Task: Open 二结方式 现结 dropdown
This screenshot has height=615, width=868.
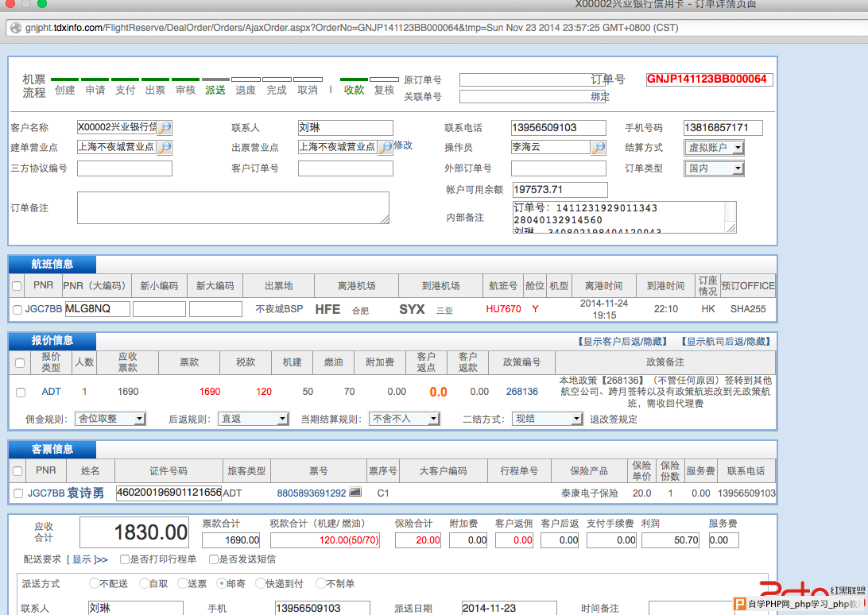Action: coord(547,419)
